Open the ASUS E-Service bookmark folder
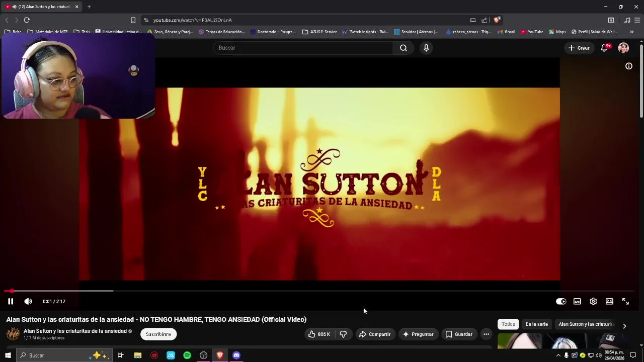The height and width of the screenshot is (362, 644). pyautogui.click(x=319, y=32)
